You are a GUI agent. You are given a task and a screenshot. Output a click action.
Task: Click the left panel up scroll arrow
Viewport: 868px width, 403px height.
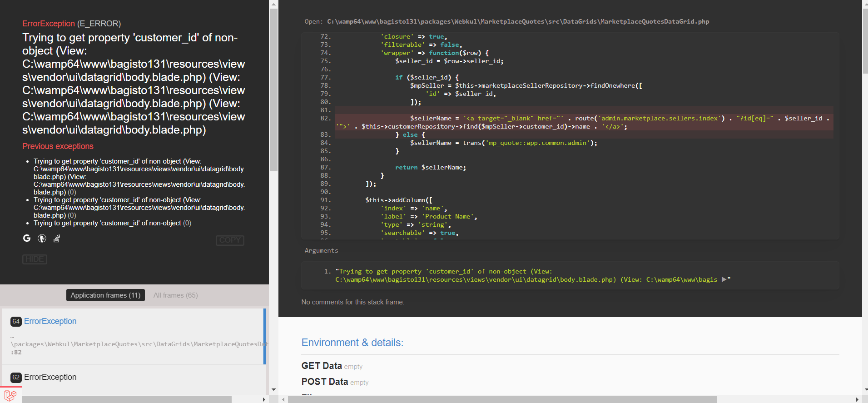tap(273, 4)
